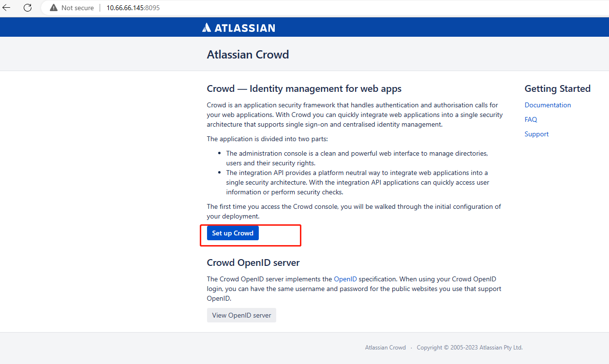This screenshot has width=609, height=364.
Task: Click the Atlassian logo in the header
Action: [x=238, y=27]
